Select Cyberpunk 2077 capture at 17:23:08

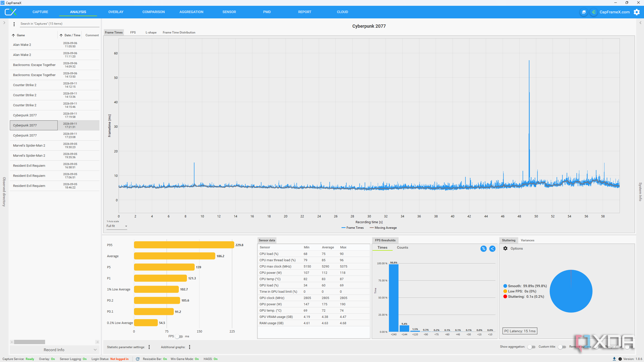pos(55,136)
